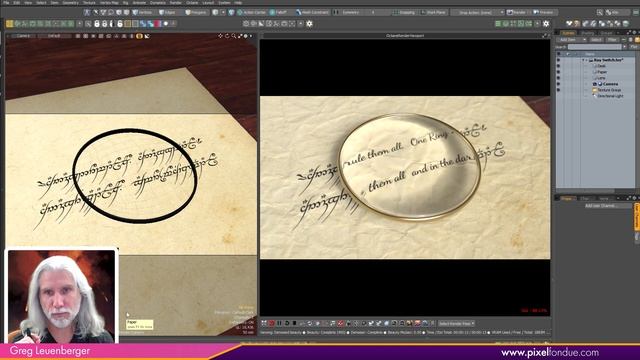
Task: Click the gear icon in left toolbar group
Action: tap(309, 24)
